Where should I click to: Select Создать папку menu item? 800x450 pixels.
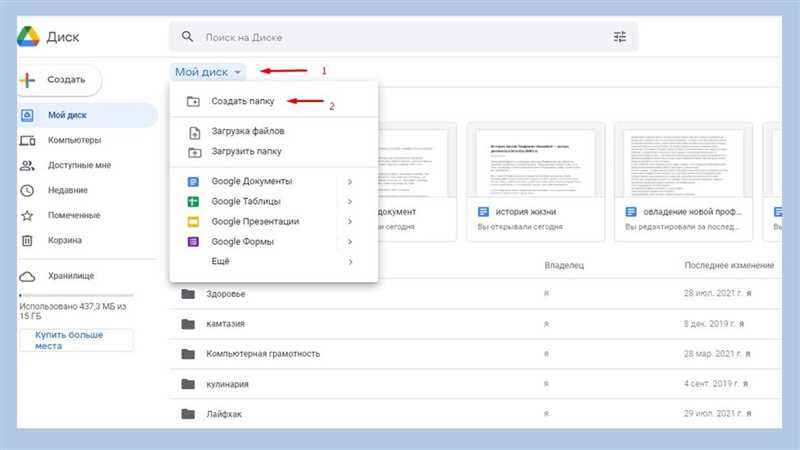tap(274, 101)
